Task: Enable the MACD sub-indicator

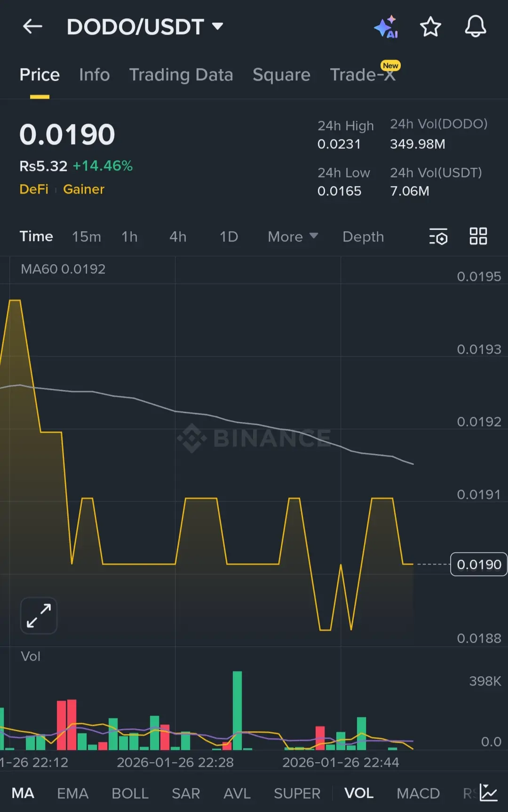Action: (418, 793)
